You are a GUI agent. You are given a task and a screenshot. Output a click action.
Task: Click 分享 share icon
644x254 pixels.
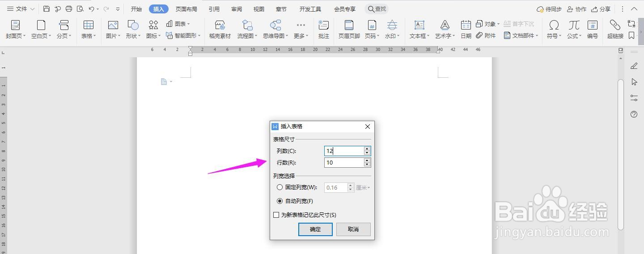601,9
